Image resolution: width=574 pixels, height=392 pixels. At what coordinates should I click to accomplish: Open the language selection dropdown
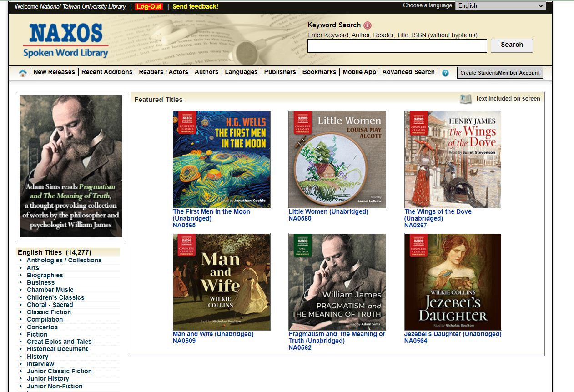coord(501,6)
